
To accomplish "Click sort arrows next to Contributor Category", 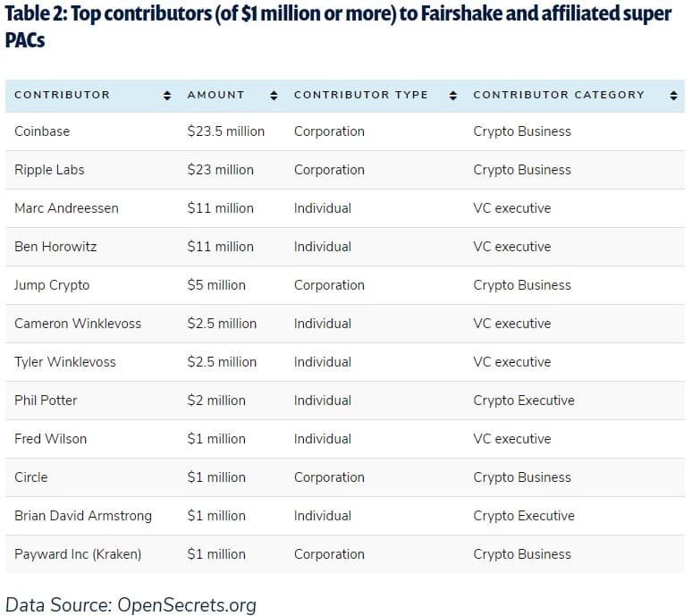I will pyautogui.click(x=673, y=96).
